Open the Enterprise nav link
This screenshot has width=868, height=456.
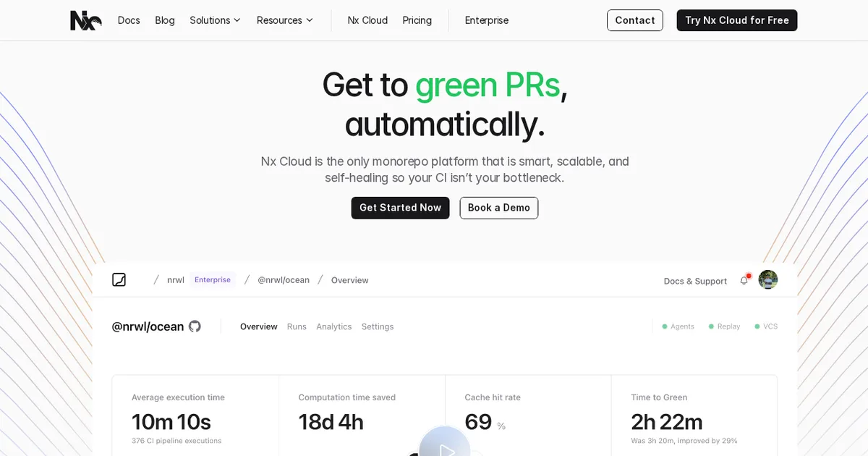pyautogui.click(x=487, y=20)
